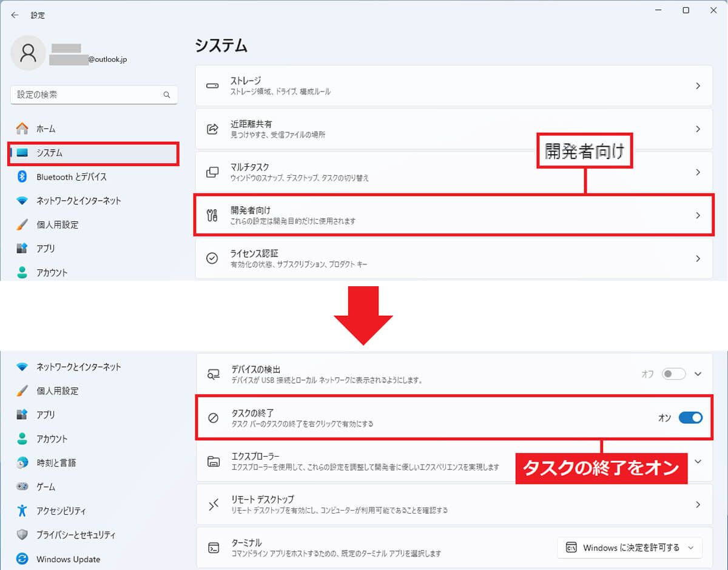728x570 pixels.
Task: Click the 開発者向け row chevron
Action: [698, 215]
